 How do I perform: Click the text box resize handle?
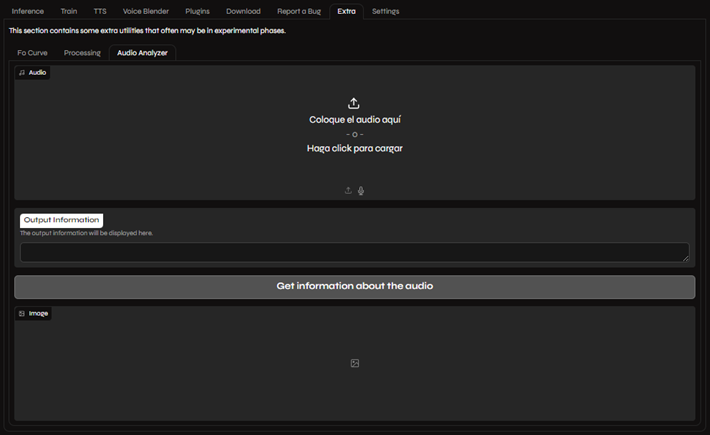tap(686, 258)
